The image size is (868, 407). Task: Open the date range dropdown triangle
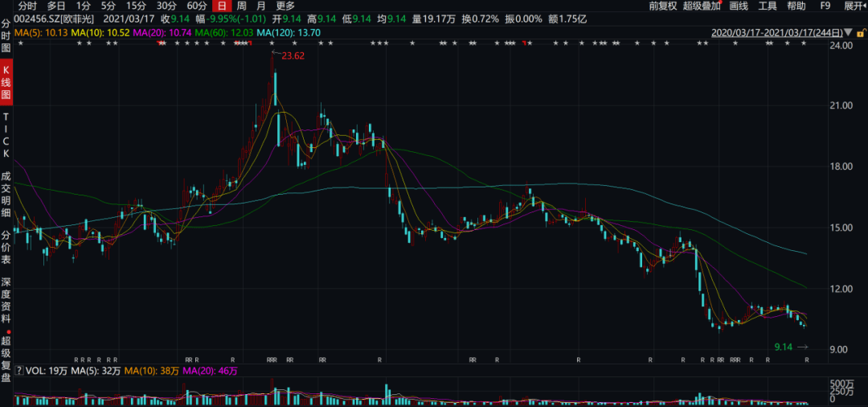(x=849, y=33)
